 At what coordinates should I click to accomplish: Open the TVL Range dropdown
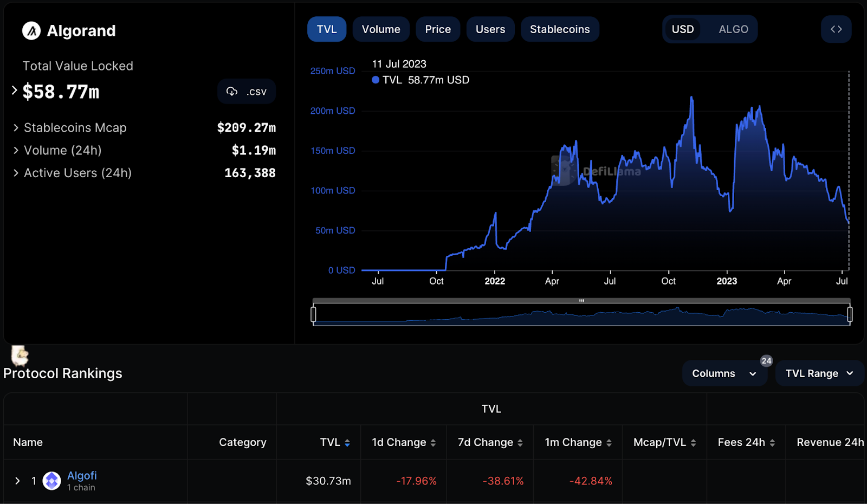[x=819, y=373]
